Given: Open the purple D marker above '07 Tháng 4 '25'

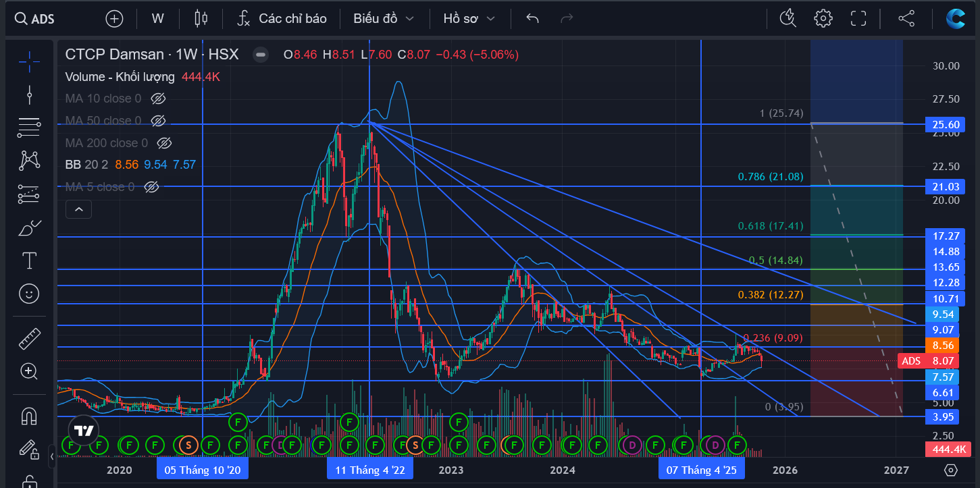Looking at the screenshot, I should tap(715, 445).
